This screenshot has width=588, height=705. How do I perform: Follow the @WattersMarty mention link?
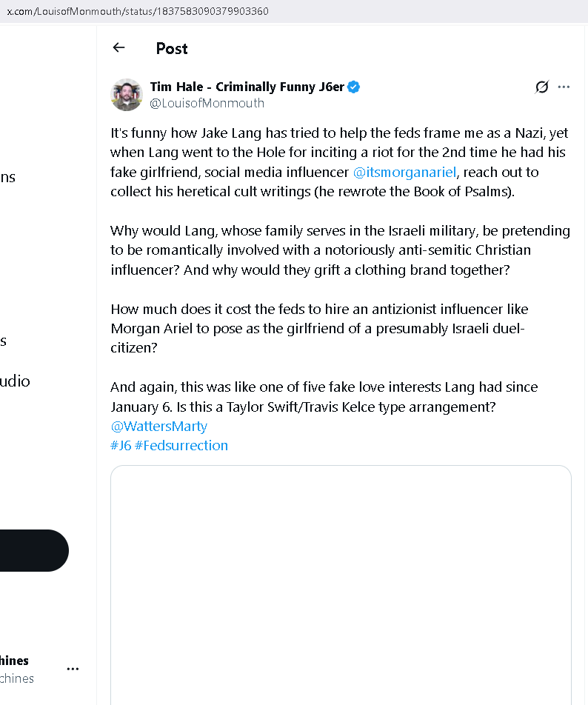(x=158, y=427)
